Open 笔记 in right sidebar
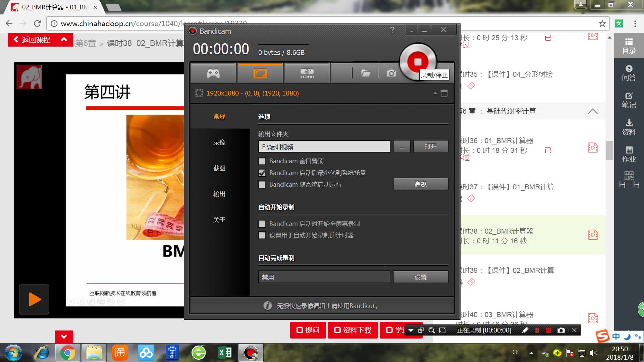This screenshot has width=644, height=362. (629, 100)
